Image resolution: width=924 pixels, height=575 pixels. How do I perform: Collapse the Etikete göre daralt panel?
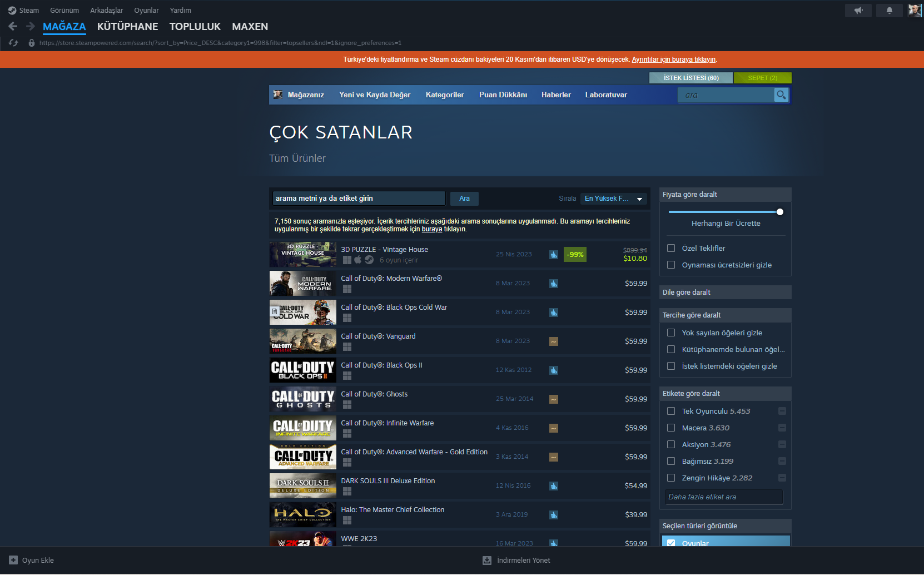click(x=725, y=394)
